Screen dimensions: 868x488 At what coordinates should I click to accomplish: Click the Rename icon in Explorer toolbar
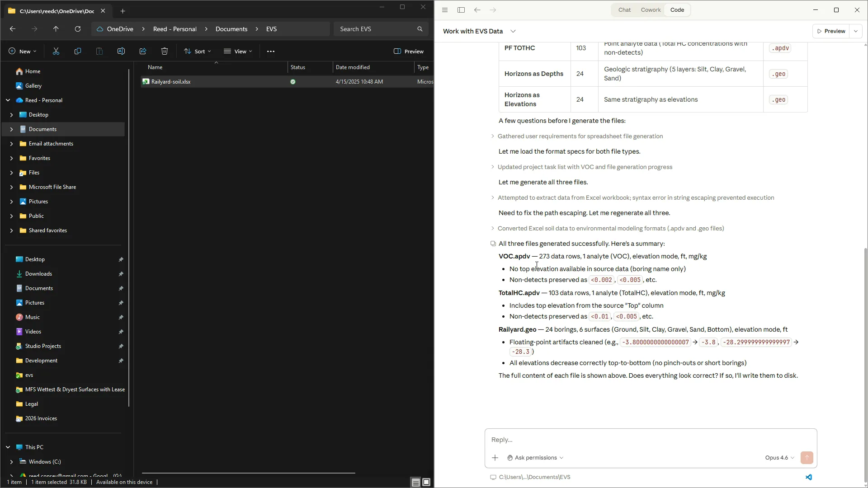tap(121, 52)
